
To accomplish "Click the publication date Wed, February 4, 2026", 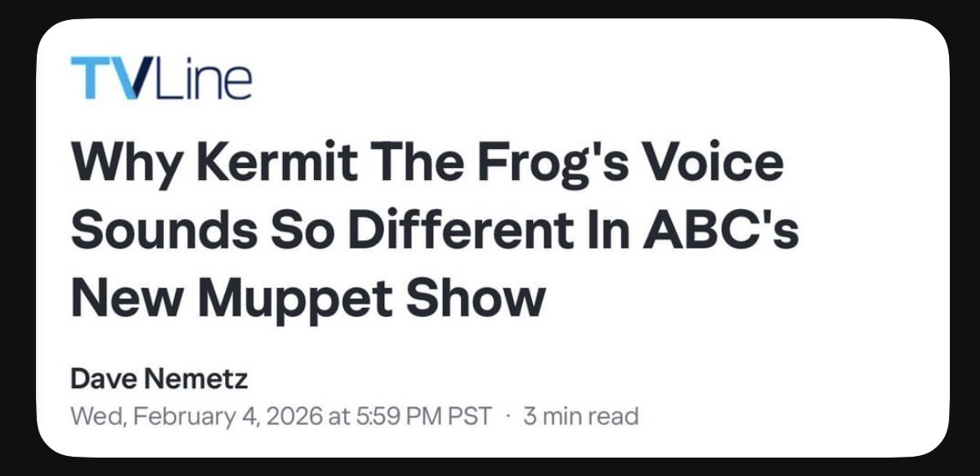I will [196, 416].
